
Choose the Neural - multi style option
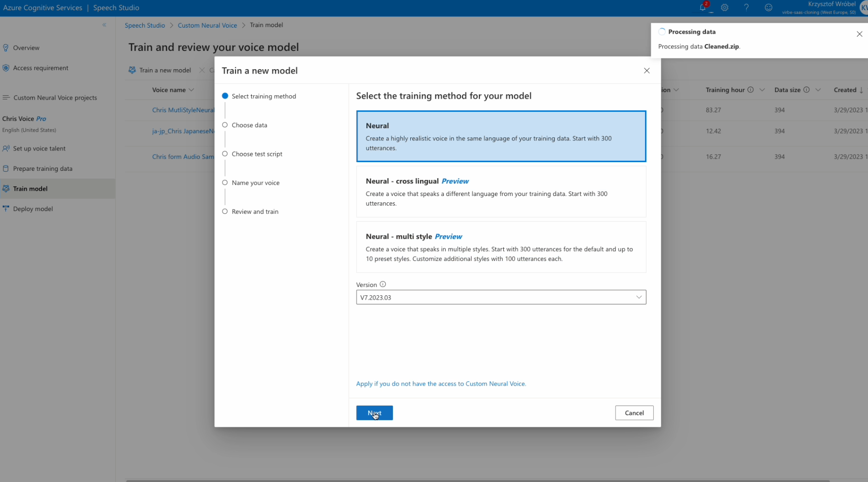point(501,247)
